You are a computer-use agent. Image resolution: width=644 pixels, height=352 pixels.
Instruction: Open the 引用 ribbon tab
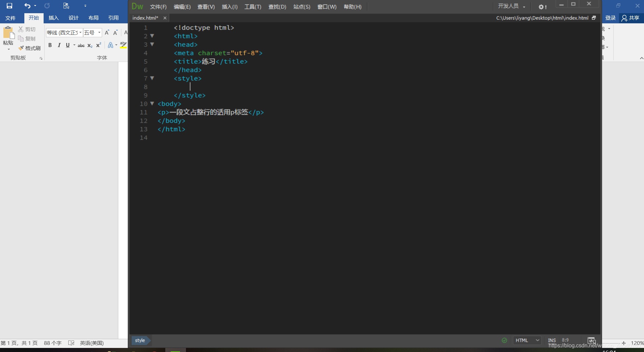tap(113, 18)
